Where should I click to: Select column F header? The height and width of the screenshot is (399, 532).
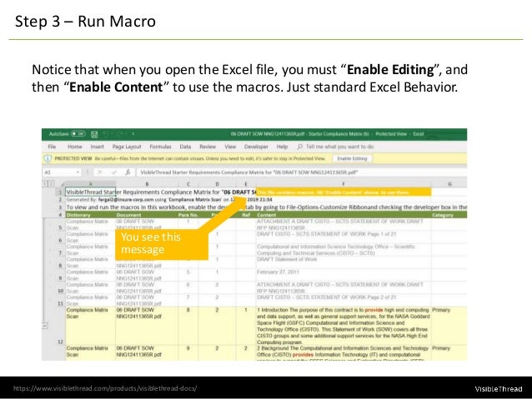[x=344, y=184]
